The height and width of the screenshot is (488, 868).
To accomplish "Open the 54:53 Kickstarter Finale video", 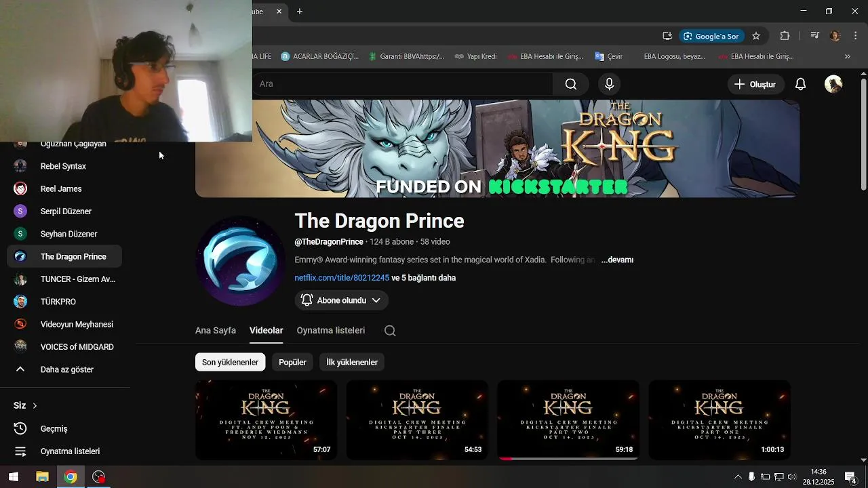I will pos(417,420).
